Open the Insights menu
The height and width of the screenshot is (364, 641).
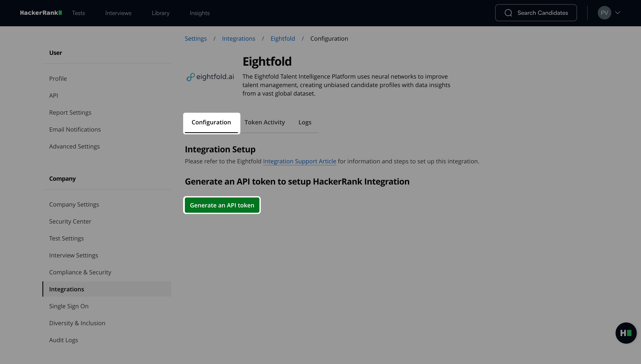point(200,13)
